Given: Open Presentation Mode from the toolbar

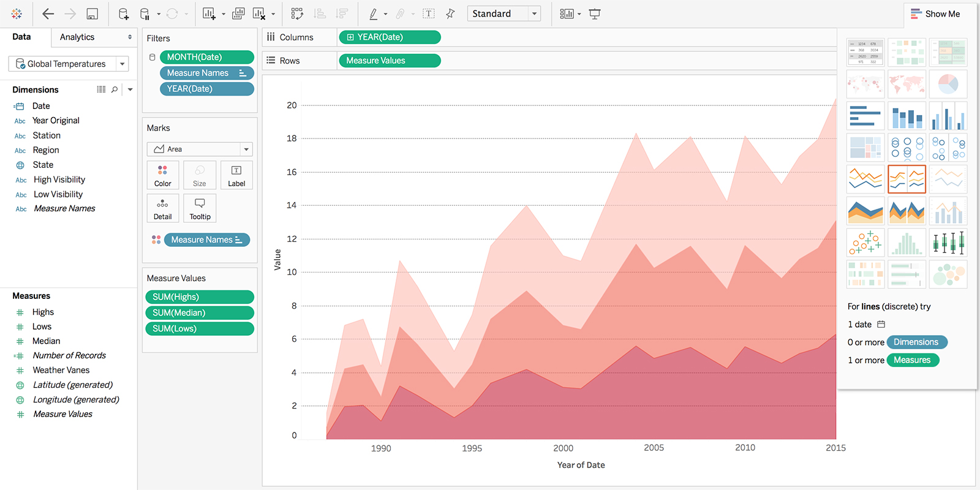Looking at the screenshot, I should (594, 13).
